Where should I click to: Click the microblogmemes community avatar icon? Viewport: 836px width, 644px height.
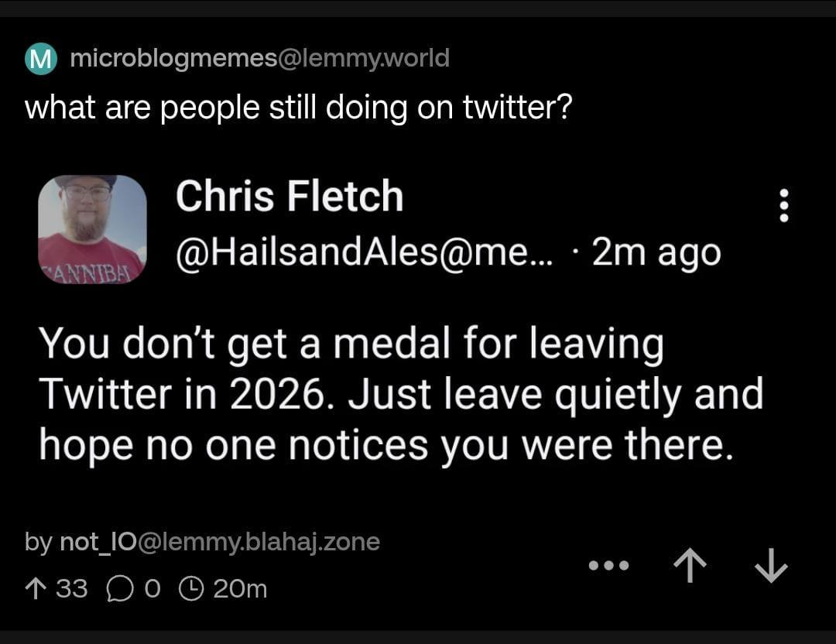point(41,60)
